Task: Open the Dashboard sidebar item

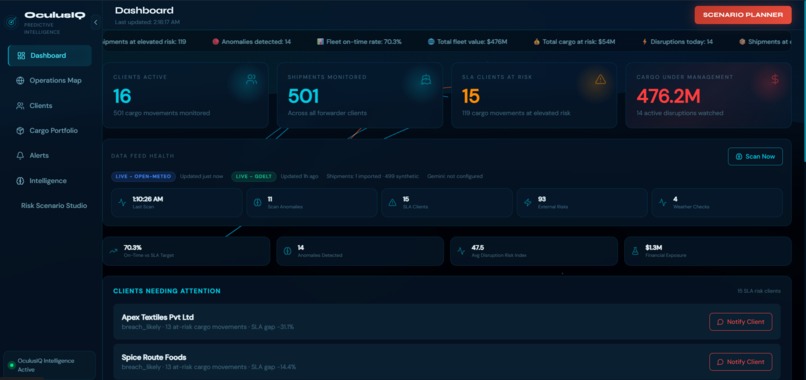Action: click(x=50, y=56)
